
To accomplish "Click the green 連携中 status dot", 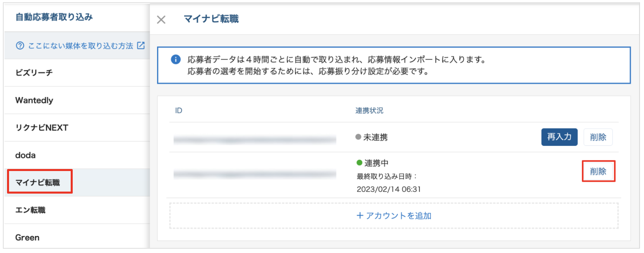I will [x=360, y=163].
